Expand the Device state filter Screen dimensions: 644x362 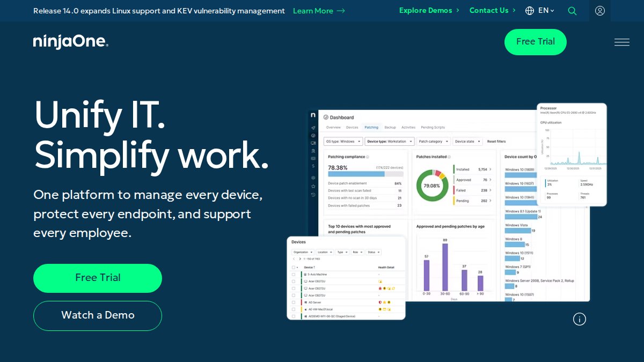pos(467,142)
